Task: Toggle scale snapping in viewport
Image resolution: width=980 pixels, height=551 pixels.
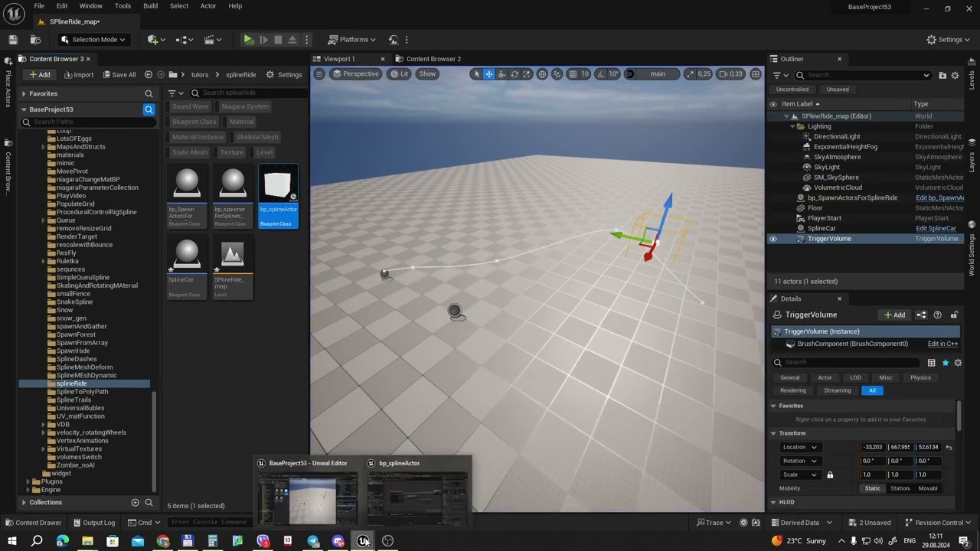Action: (x=691, y=74)
